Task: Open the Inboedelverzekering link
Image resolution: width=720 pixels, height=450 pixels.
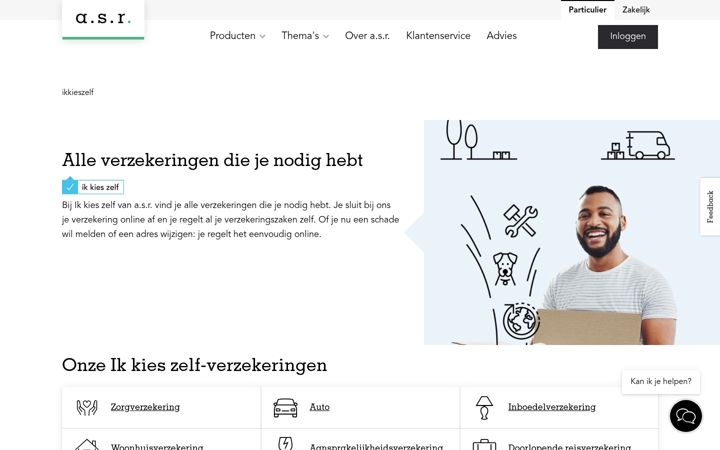Action: [x=551, y=407]
